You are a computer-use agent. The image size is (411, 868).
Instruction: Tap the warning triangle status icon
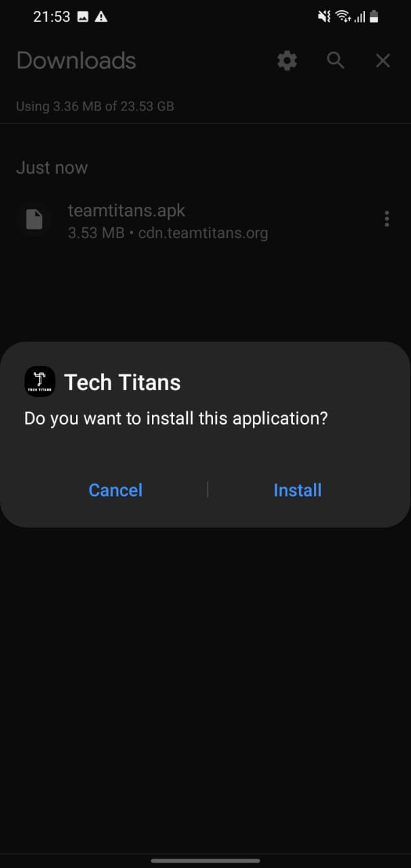click(101, 17)
